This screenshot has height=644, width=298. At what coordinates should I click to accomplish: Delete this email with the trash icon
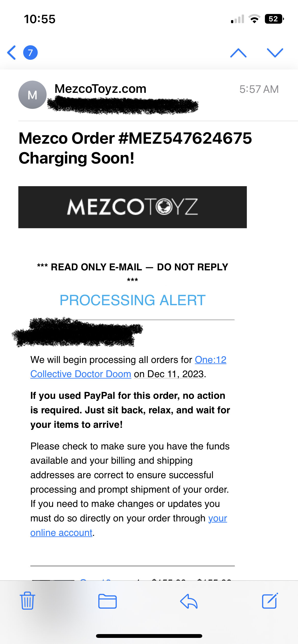tap(27, 601)
